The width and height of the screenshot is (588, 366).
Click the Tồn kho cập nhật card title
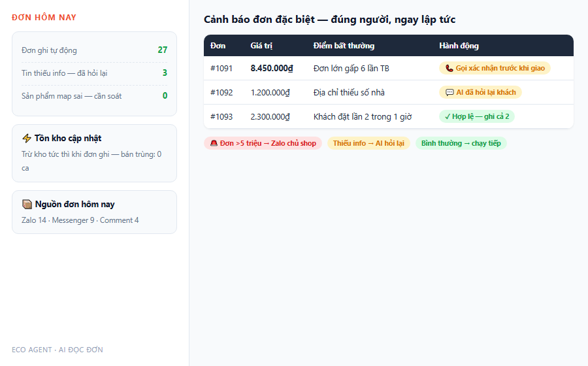click(x=68, y=139)
